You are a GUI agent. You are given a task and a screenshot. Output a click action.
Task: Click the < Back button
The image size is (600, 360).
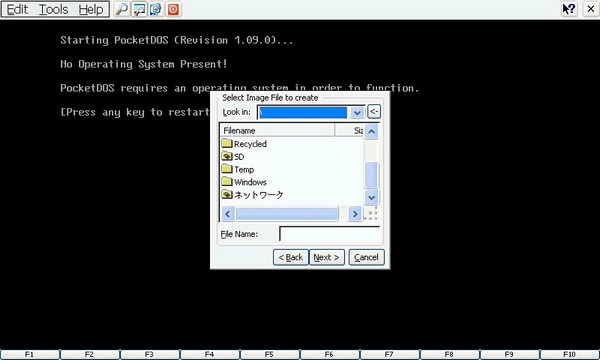click(290, 257)
